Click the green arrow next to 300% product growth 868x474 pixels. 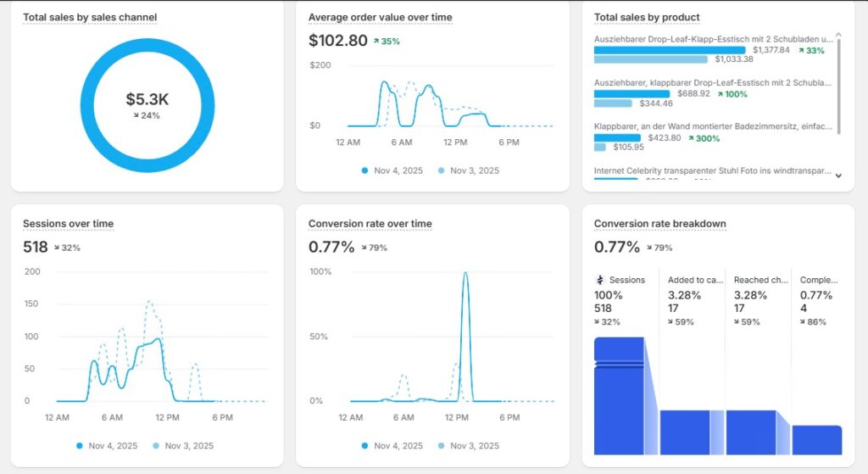coord(692,137)
